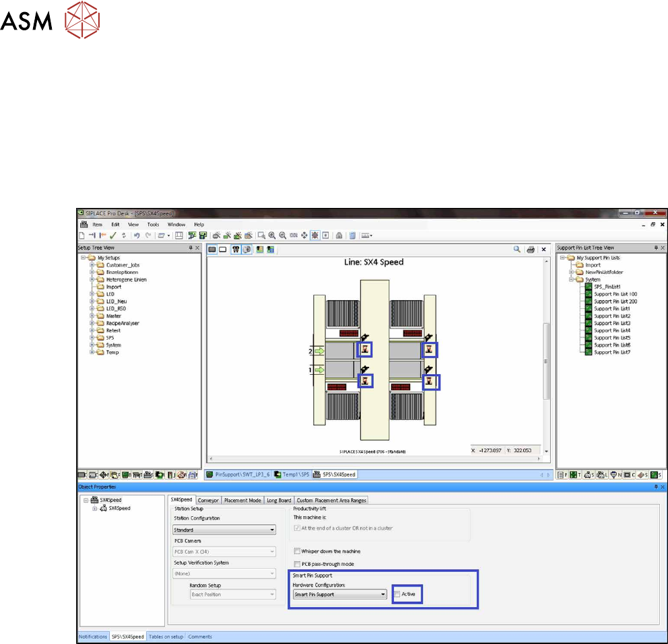Click the Redo arrow in toolbar
This screenshot has width=668, height=644.
[148, 236]
